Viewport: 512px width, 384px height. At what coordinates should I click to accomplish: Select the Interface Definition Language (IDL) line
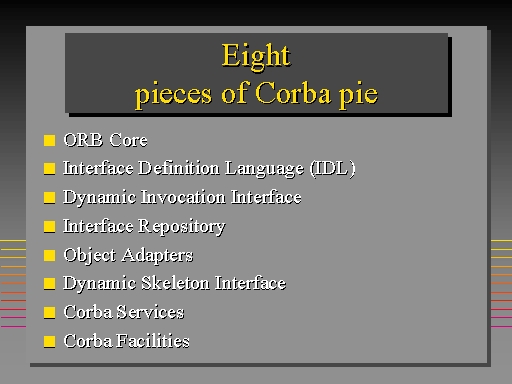click(x=209, y=168)
